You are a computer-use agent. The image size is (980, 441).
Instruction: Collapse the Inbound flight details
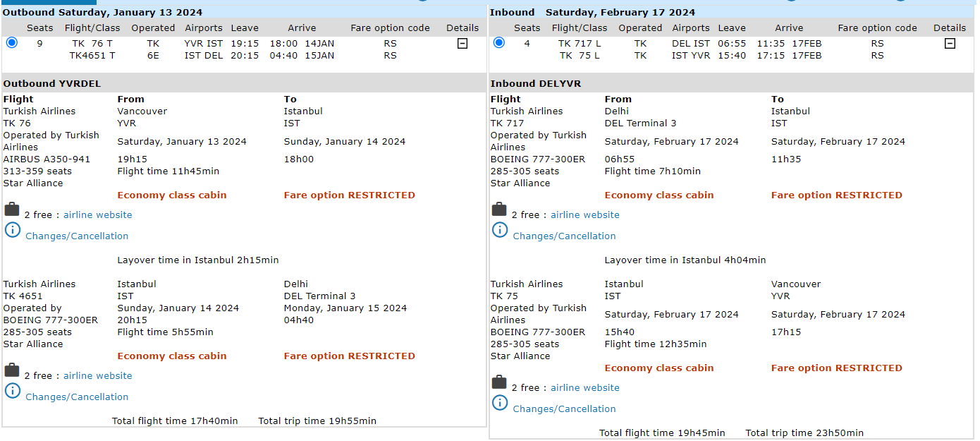[x=950, y=44]
